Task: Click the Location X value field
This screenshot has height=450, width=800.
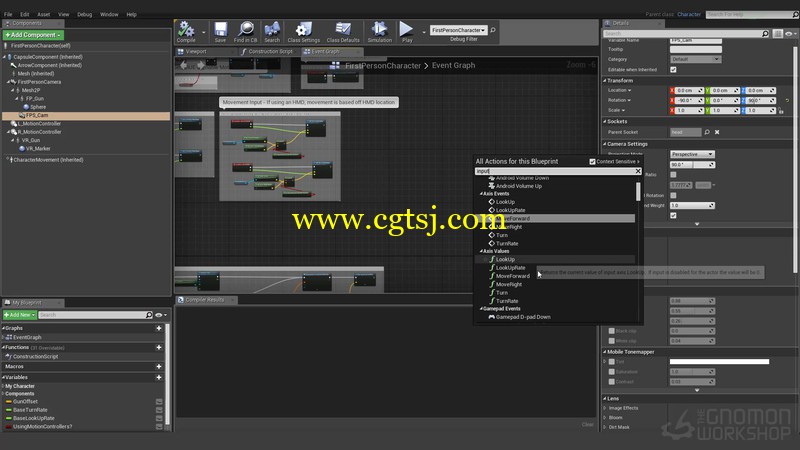Action: (687, 91)
